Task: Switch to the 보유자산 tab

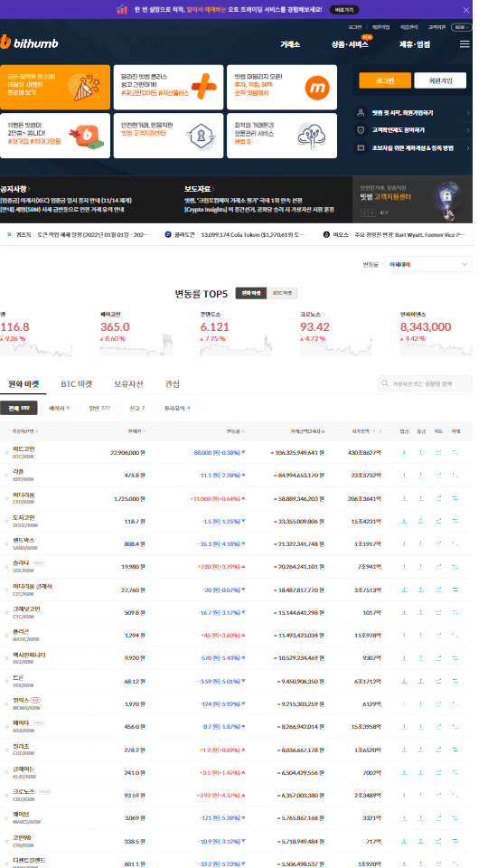Action: point(128,383)
